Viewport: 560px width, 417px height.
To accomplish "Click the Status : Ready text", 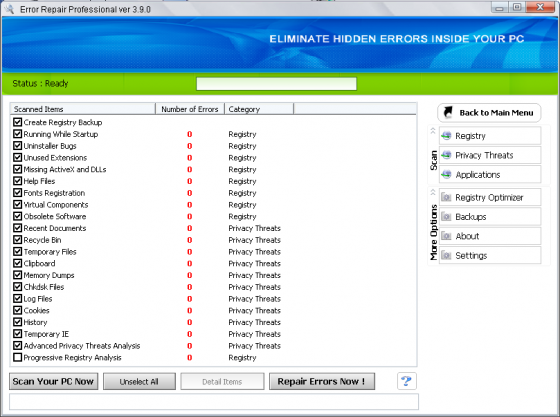I will coord(40,84).
